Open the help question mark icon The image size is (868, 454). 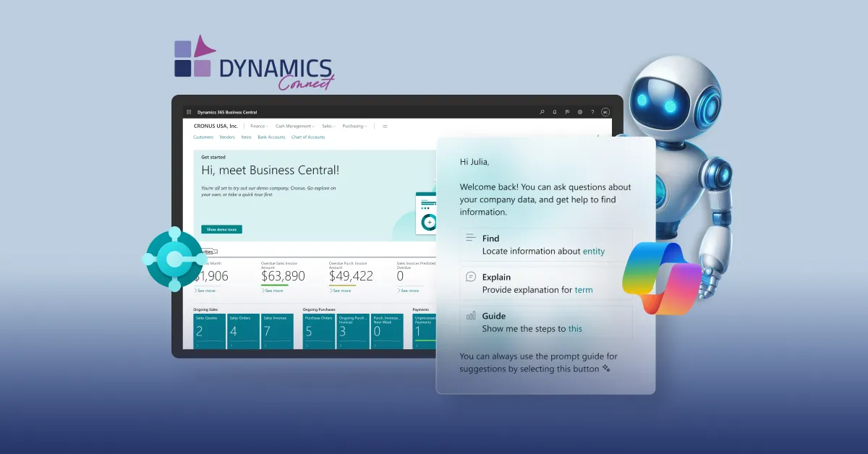click(x=592, y=112)
